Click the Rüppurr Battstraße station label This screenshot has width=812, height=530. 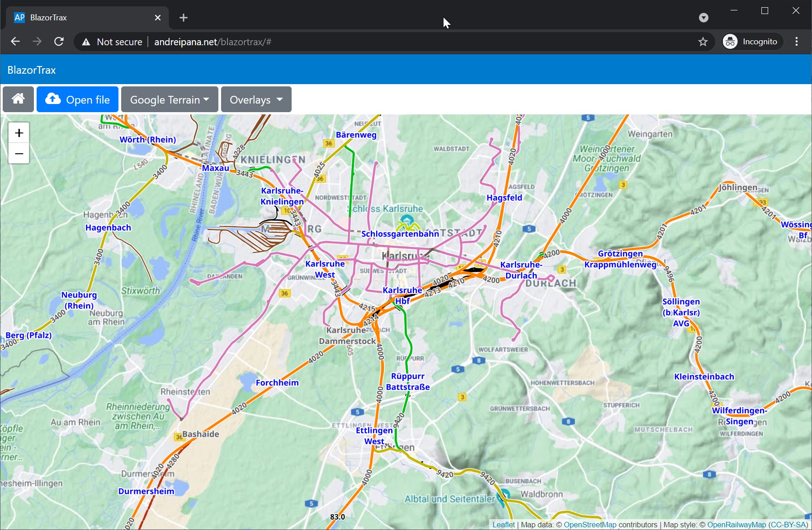pyautogui.click(x=408, y=381)
